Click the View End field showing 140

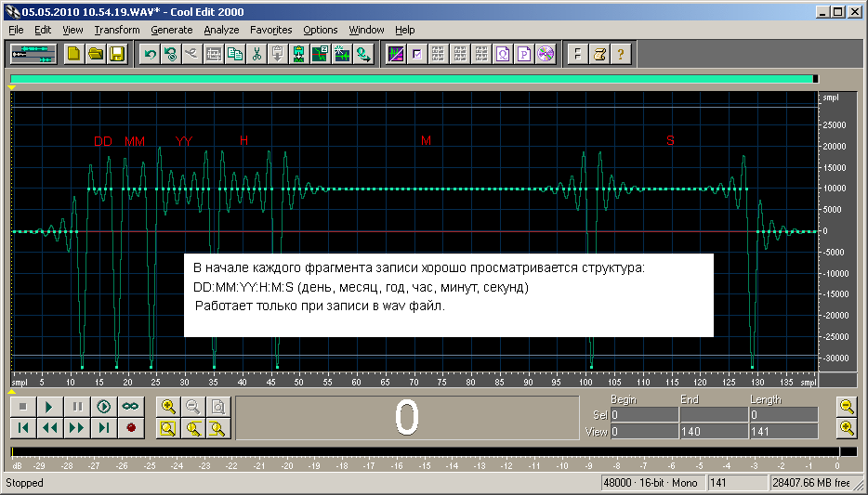pyautogui.click(x=714, y=432)
